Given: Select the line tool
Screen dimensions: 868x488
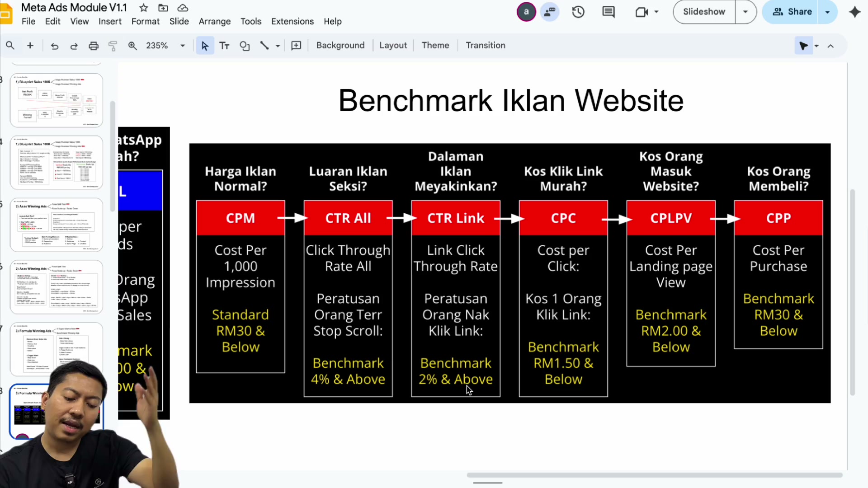Looking at the screenshot, I should click(264, 46).
